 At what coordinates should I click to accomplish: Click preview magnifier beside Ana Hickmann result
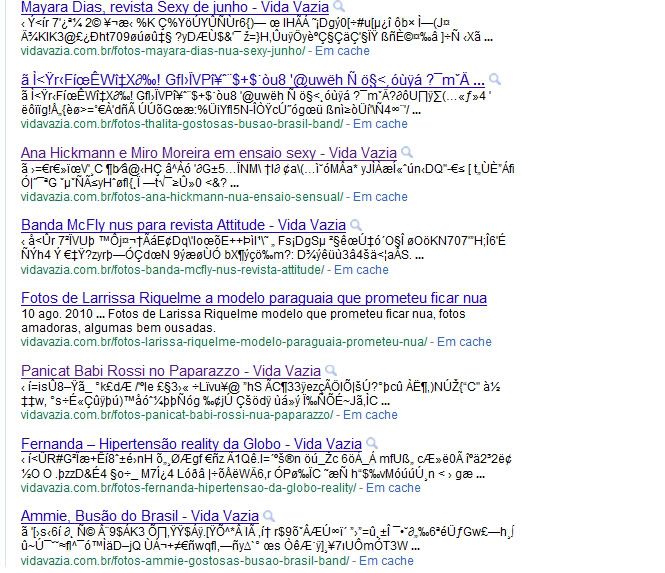click(407, 152)
